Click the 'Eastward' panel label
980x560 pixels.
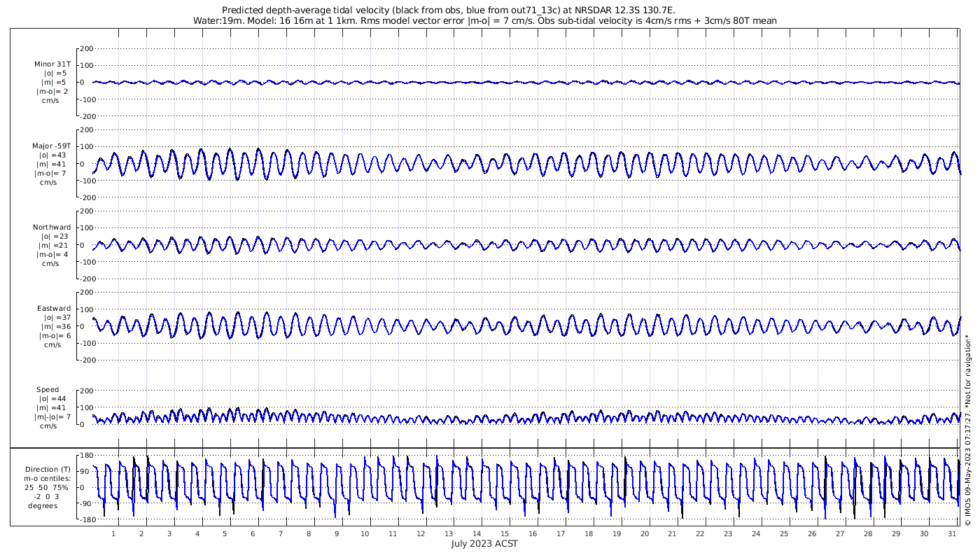(x=54, y=309)
